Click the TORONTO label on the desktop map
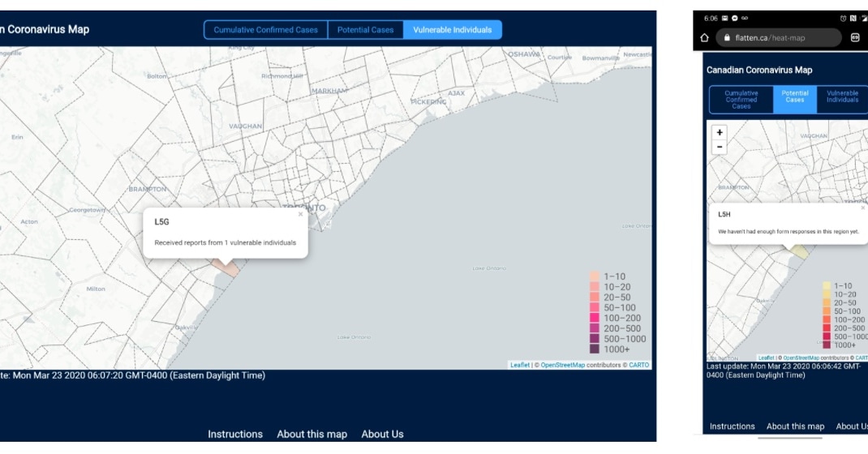 [304, 208]
